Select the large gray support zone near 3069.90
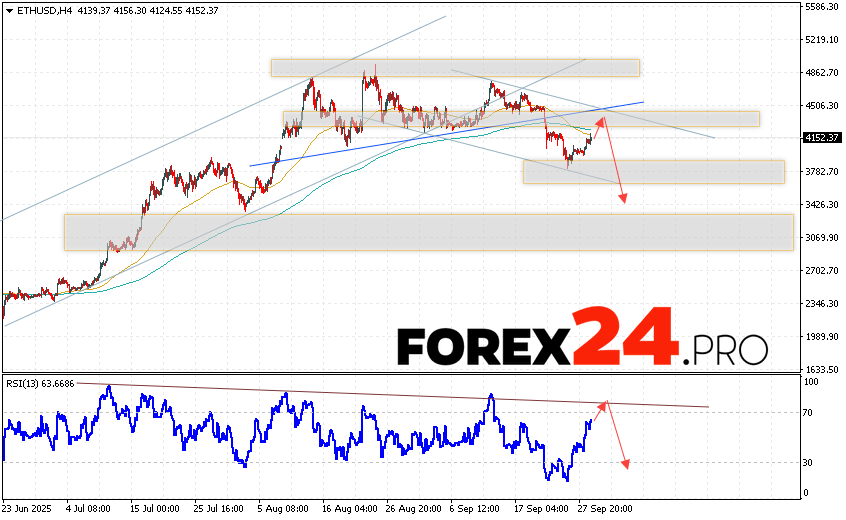The width and height of the screenshot is (846, 520). 428,232
